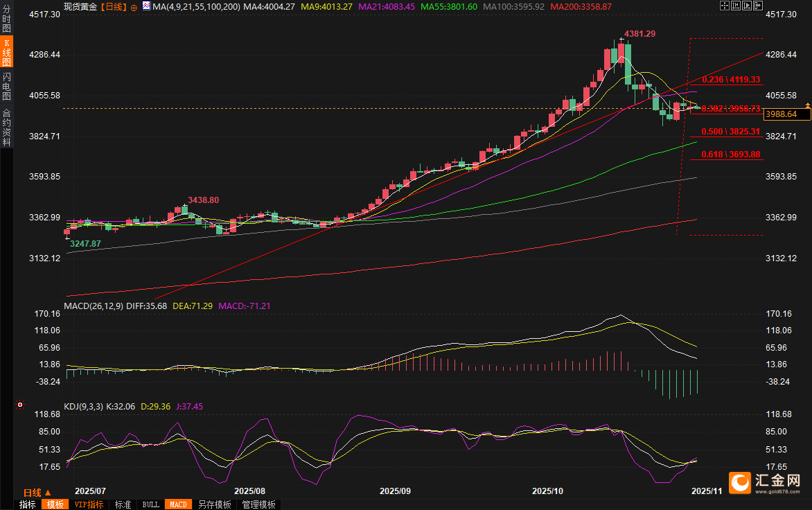Viewport: 812px width, 510px height.
Task: Click the 另存模板 button
Action: point(214,504)
